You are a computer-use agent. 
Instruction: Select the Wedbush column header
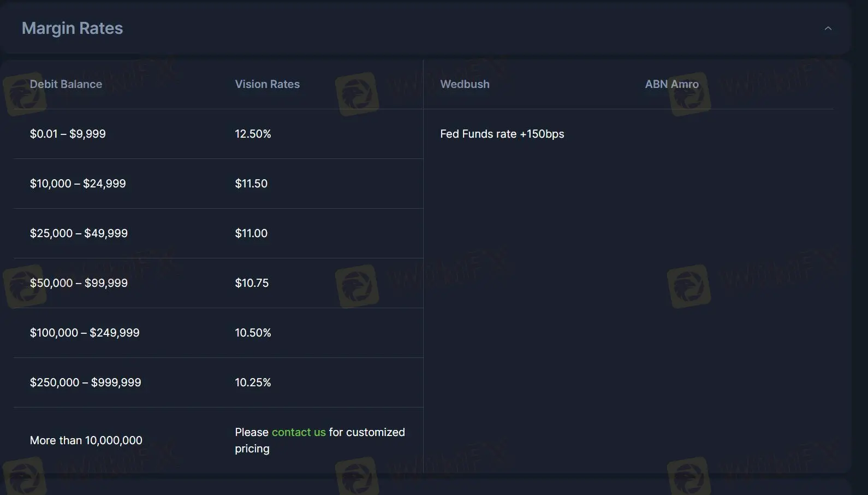465,84
